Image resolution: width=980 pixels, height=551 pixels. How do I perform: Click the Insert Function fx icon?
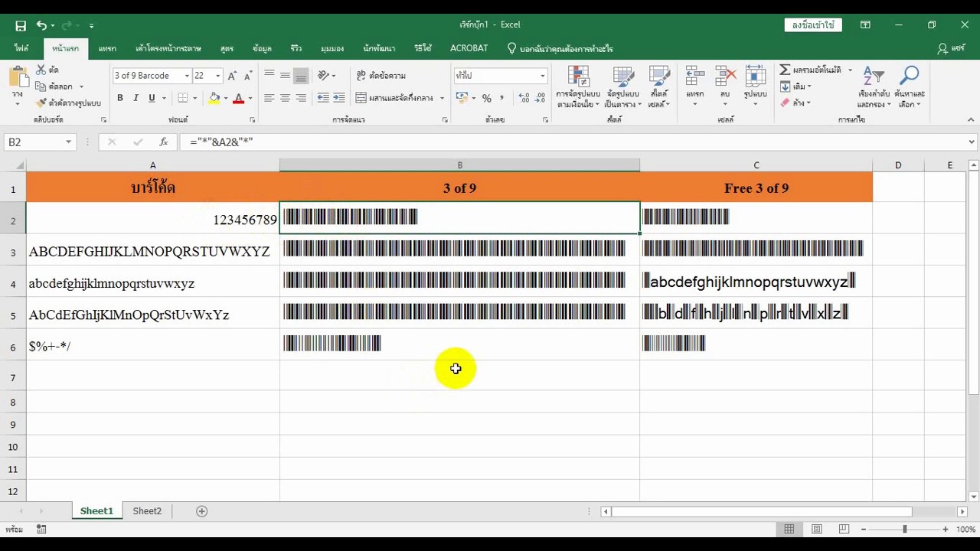point(163,142)
